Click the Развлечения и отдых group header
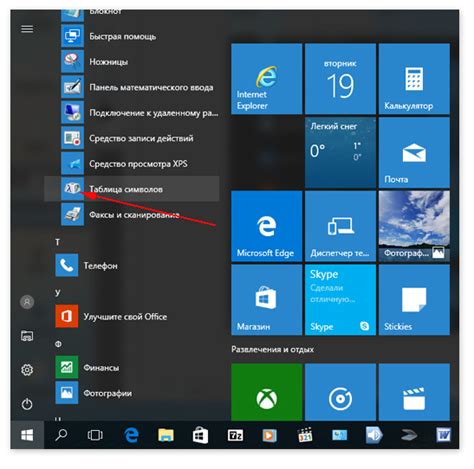This screenshot has height=469, width=474. [272, 349]
